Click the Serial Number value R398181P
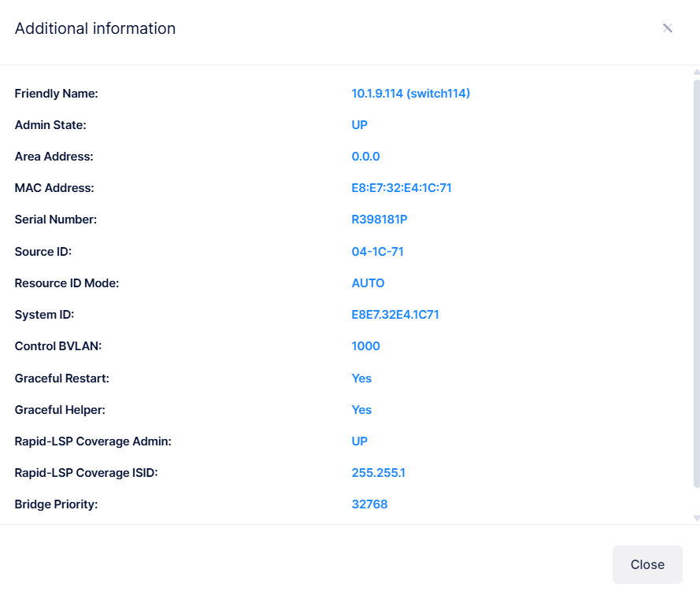This screenshot has width=700, height=602. tap(379, 220)
